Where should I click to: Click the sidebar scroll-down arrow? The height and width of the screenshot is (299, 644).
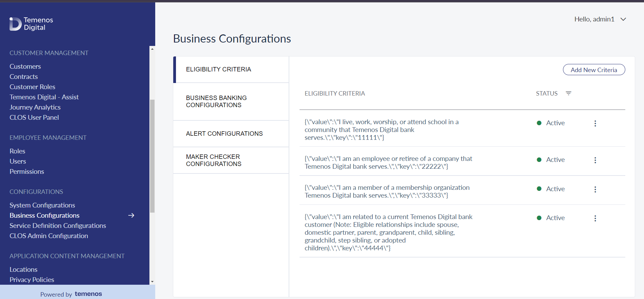click(x=152, y=282)
